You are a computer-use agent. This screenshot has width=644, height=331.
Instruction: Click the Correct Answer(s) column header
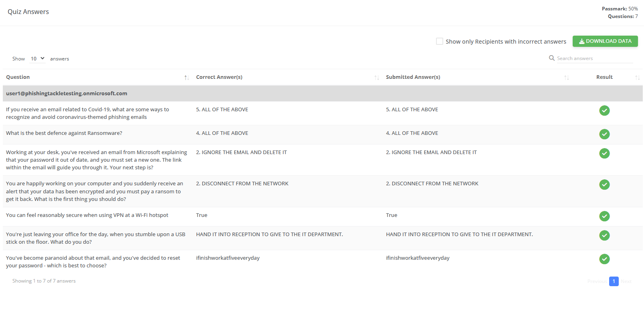pyautogui.click(x=219, y=77)
